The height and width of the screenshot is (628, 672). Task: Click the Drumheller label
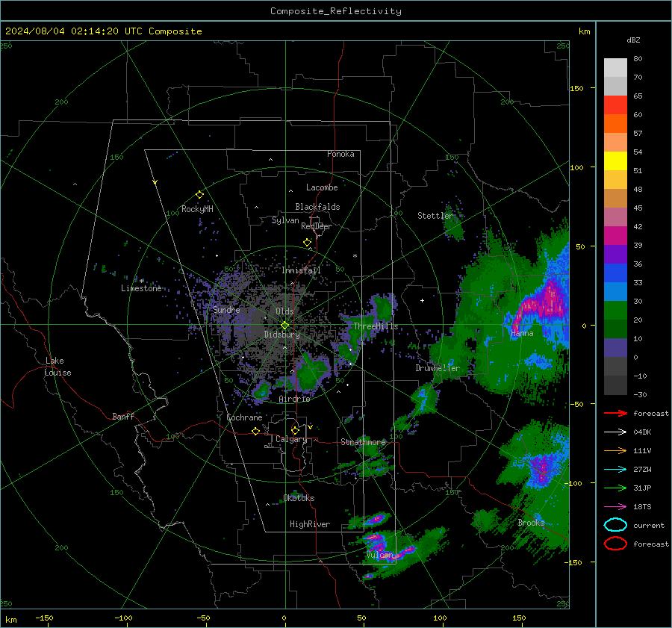click(438, 368)
